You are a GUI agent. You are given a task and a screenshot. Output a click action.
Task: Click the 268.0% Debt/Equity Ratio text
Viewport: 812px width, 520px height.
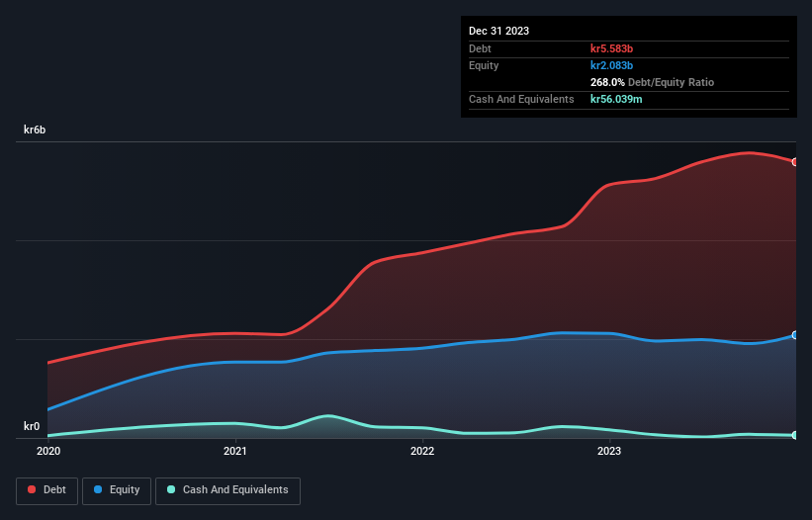point(652,82)
